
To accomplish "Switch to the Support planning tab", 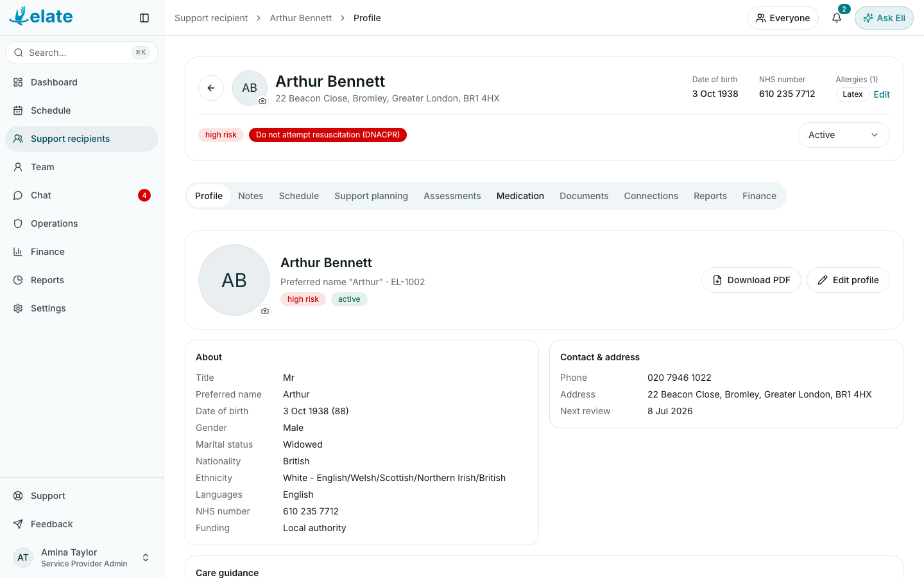I will click(371, 196).
